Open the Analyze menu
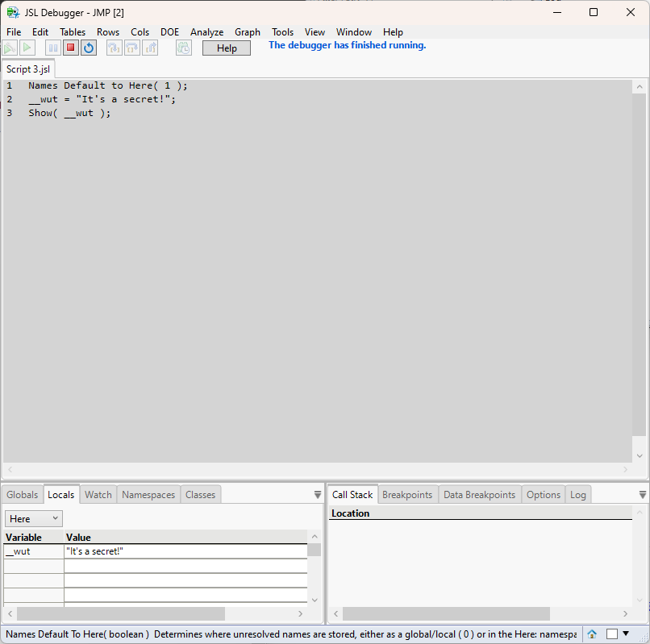This screenshot has height=644, width=650. [x=207, y=32]
